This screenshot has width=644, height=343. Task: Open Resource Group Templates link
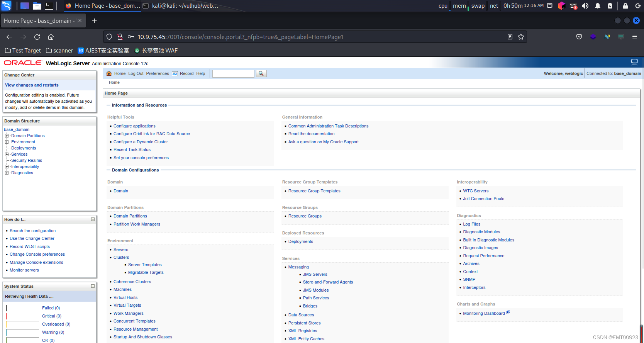[x=314, y=191]
